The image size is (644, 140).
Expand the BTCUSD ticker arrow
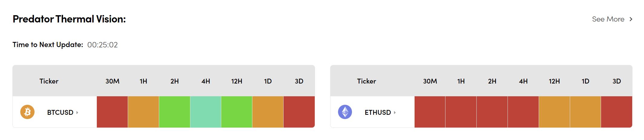point(77,112)
